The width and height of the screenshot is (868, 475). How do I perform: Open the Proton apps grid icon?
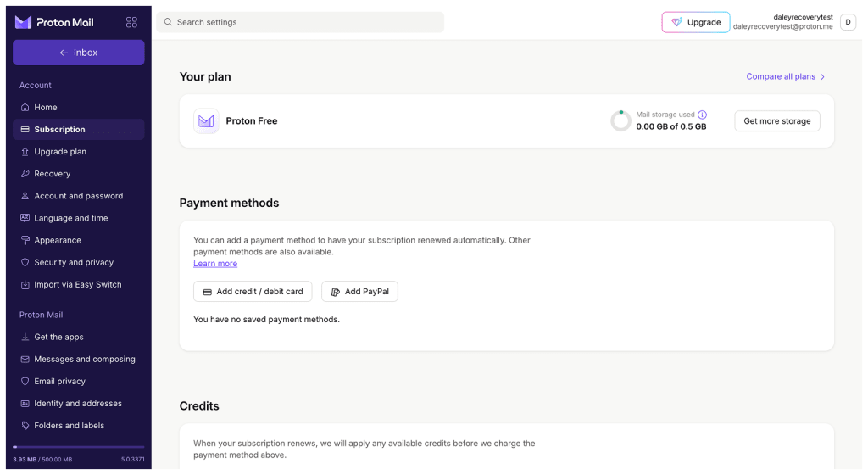point(131,22)
